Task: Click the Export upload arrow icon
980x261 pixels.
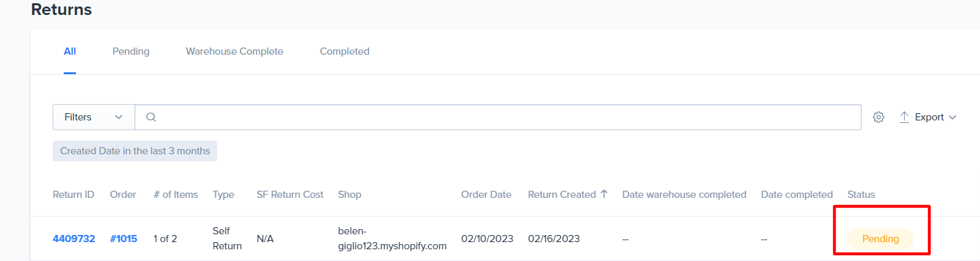Action: [x=904, y=117]
